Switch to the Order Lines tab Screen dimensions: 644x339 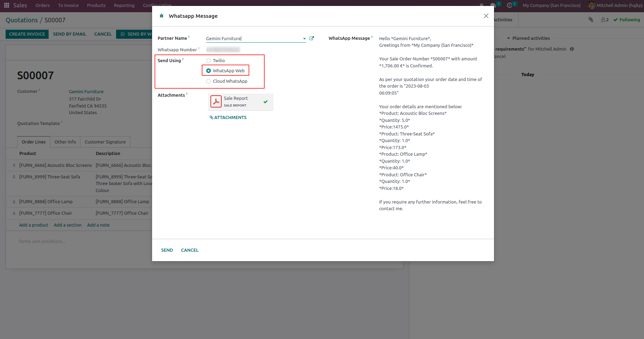(34, 142)
